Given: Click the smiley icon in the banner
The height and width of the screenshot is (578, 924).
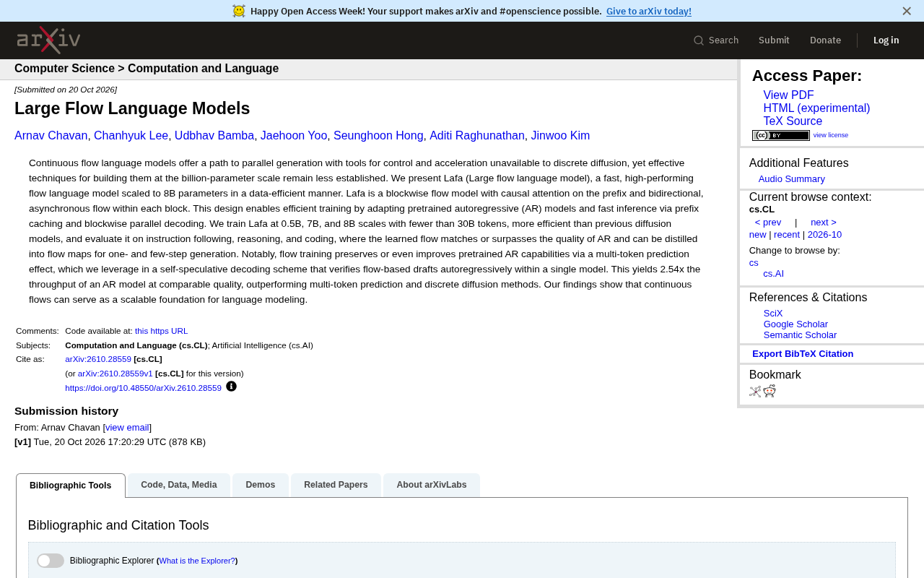Looking at the screenshot, I should coord(239,11).
